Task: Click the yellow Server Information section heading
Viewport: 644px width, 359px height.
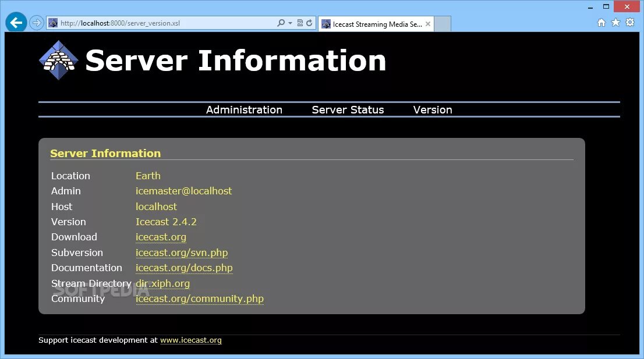Action: click(105, 154)
